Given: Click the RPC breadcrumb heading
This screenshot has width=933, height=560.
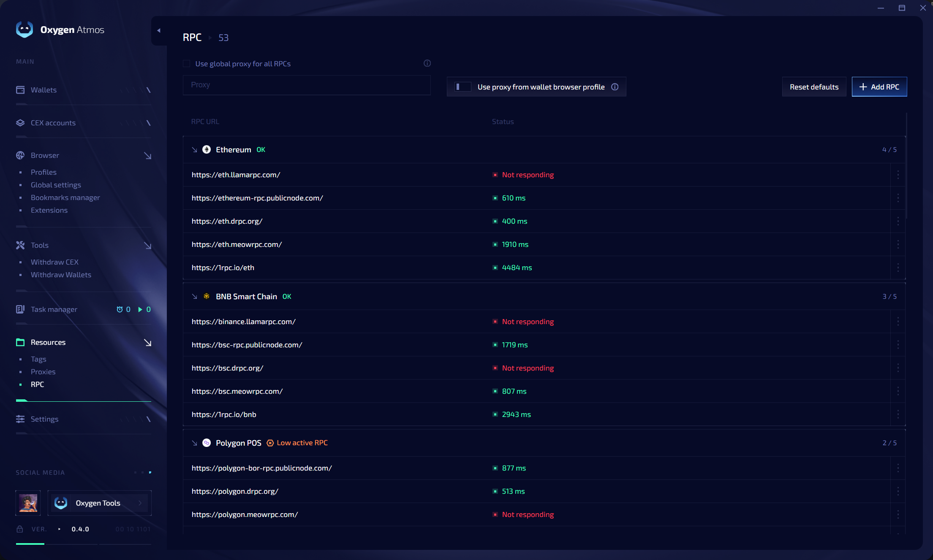Looking at the screenshot, I should 192,38.
